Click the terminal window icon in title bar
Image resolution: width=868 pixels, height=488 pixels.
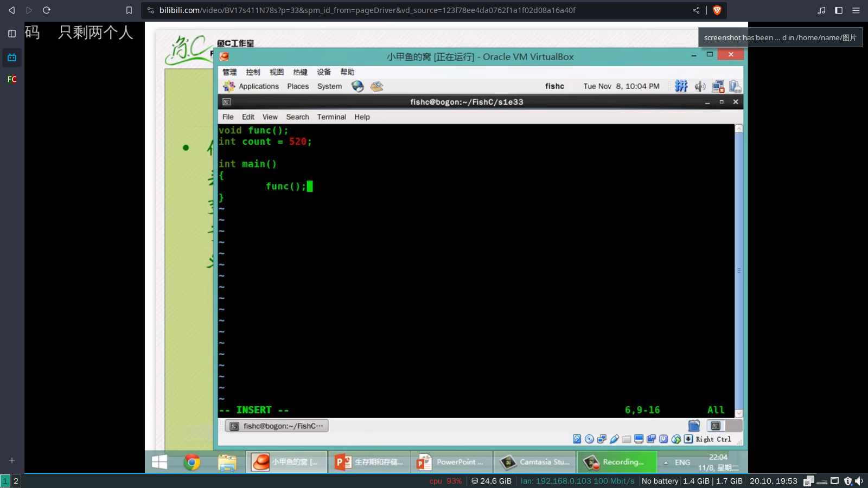click(x=227, y=102)
